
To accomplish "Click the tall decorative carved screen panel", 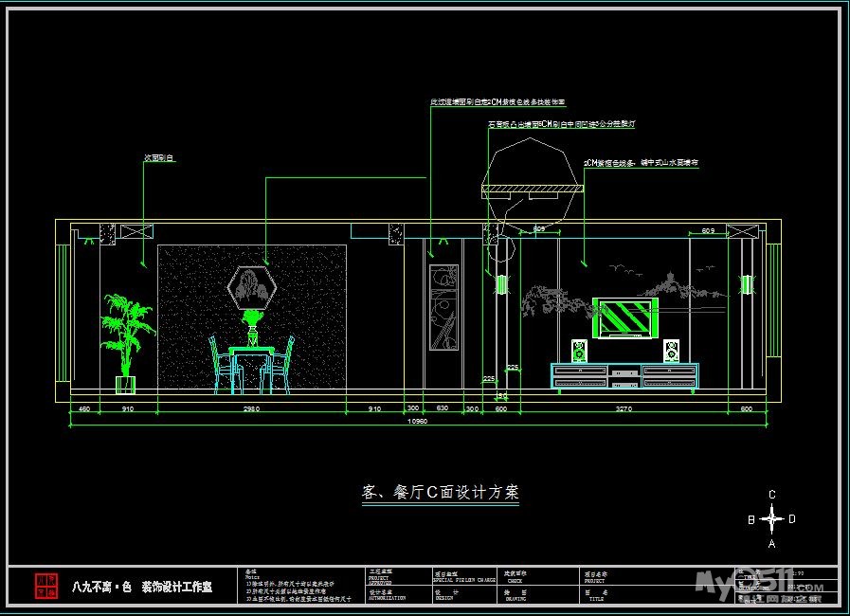I will pos(443,309).
